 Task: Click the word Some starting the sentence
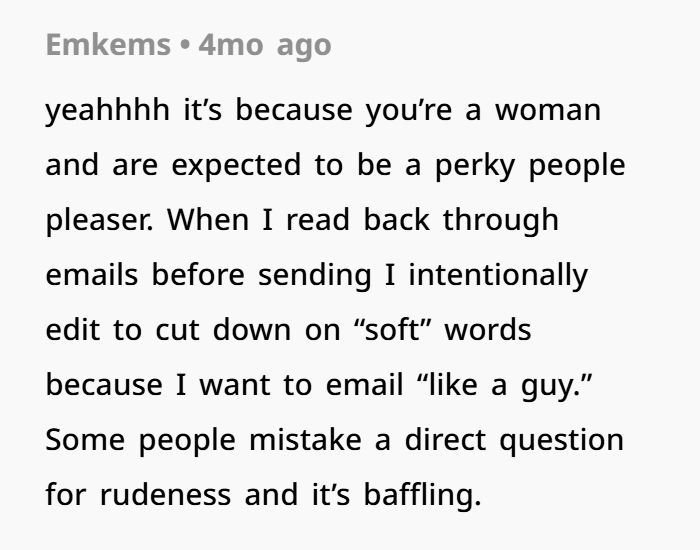point(85,440)
